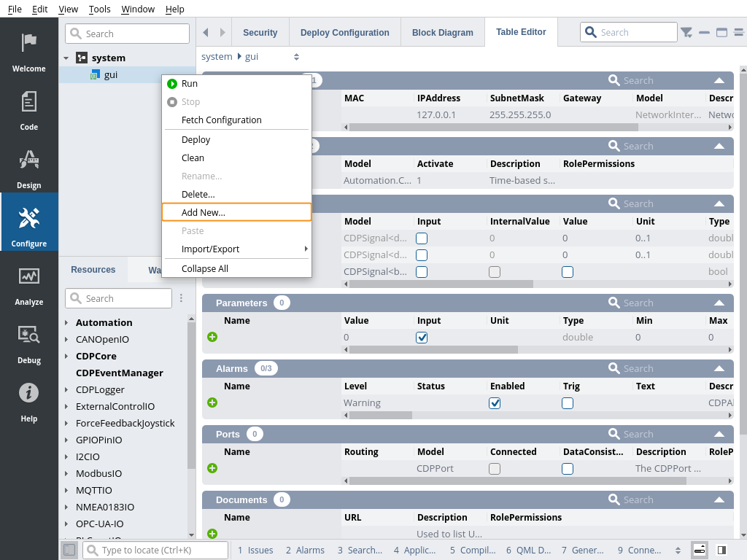The image size is (747, 560).
Task: Switch to Code mode
Action: pos(29,109)
